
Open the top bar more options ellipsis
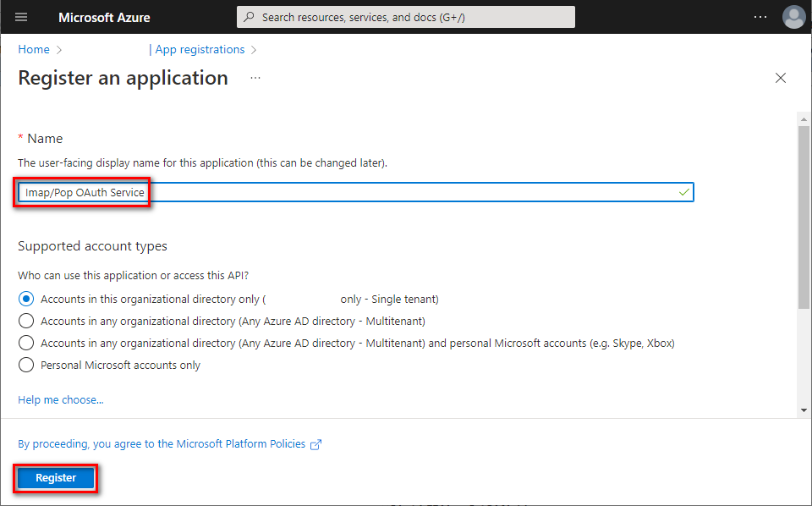(760, 17)
